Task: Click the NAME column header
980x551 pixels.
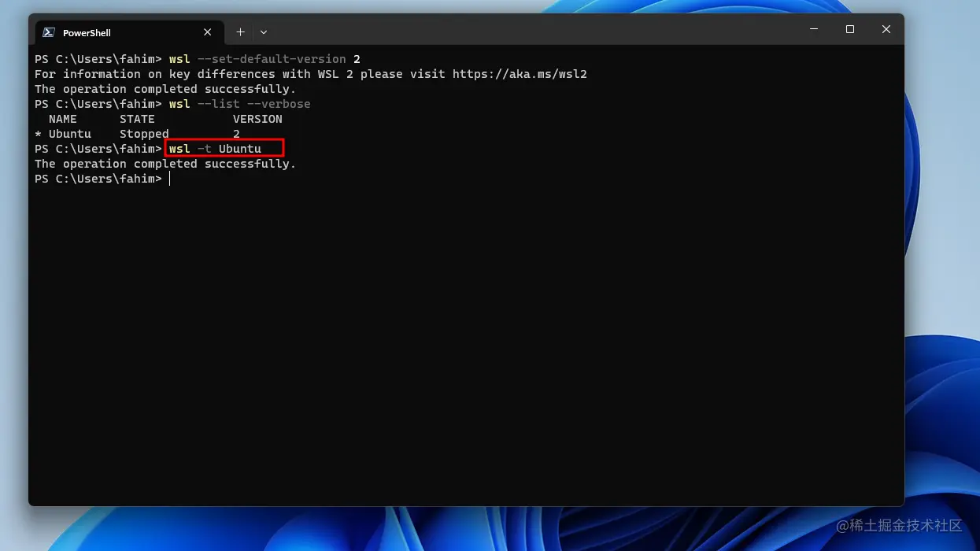Action: (x=63, y=119)
